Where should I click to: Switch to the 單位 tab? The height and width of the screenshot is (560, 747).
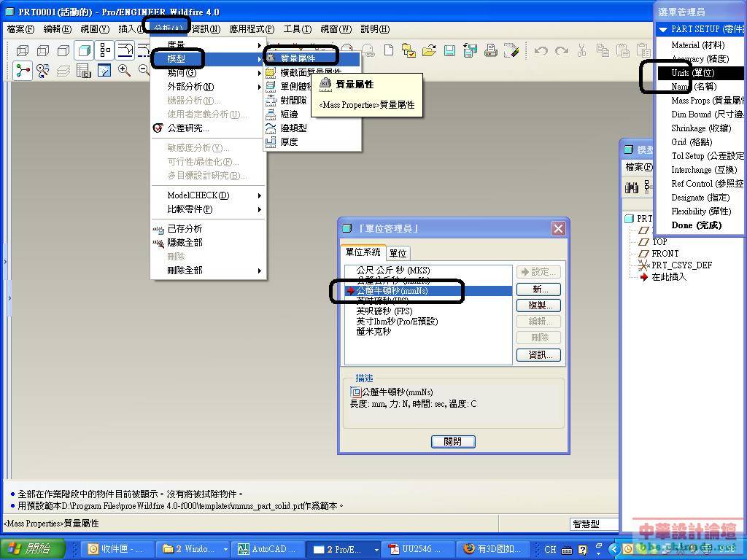click(x=398, y=253)
